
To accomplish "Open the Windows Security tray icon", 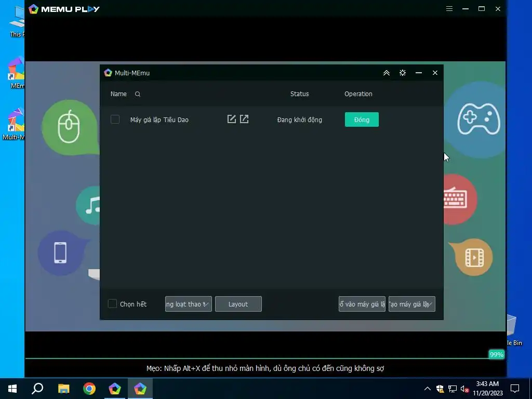I will (x=440, y=389).
